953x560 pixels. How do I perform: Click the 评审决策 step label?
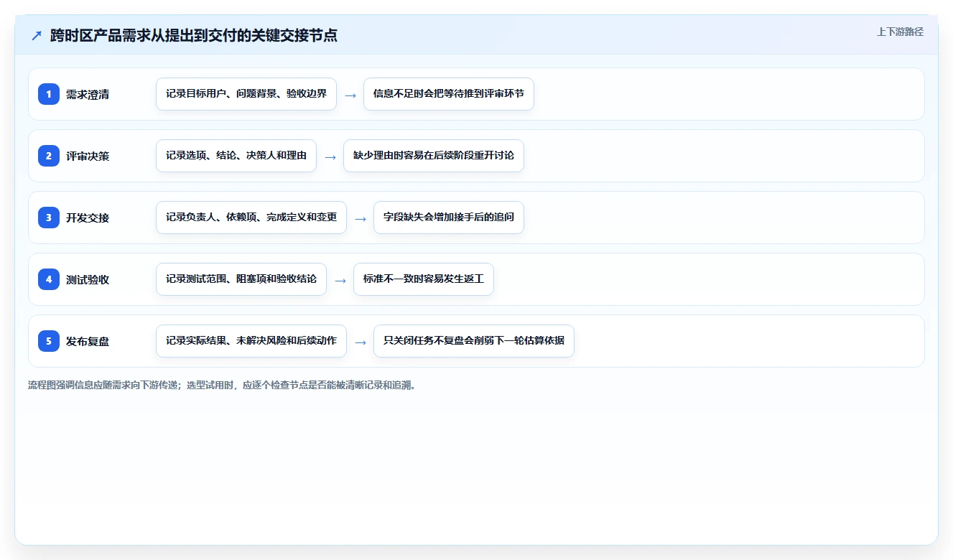[x=88, y=156]
